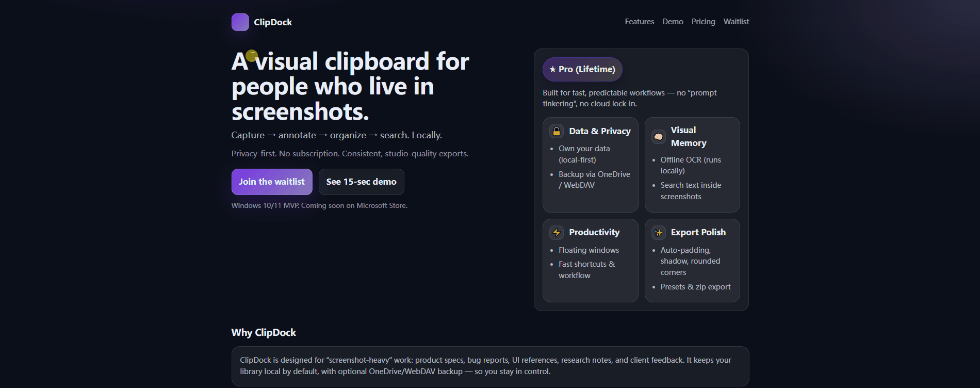This screenshot has height=388, width=980.
Task: Click 'Backup via OneDrive / WebDAV' bullet
Action: [x=594, y=180]
